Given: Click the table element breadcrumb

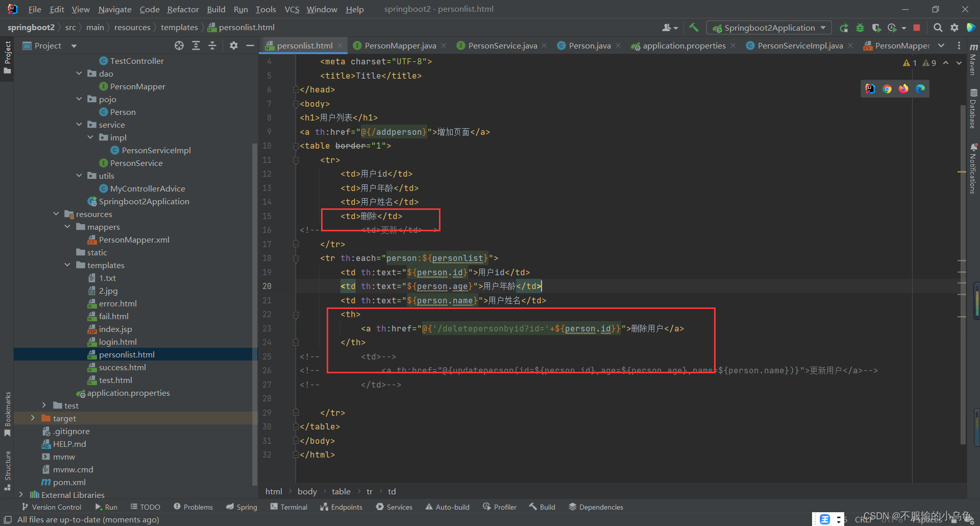Looking at the screenshot, I should point(341,492).
